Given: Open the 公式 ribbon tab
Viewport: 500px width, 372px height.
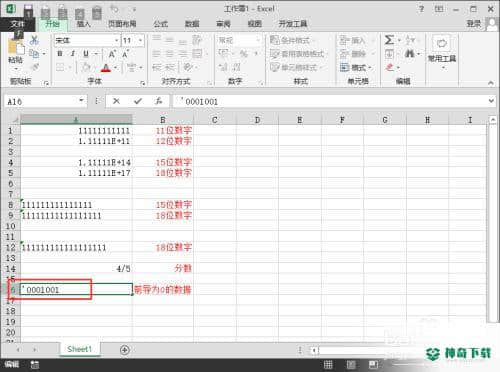Looking at the screenshot, I should (160, 24).
